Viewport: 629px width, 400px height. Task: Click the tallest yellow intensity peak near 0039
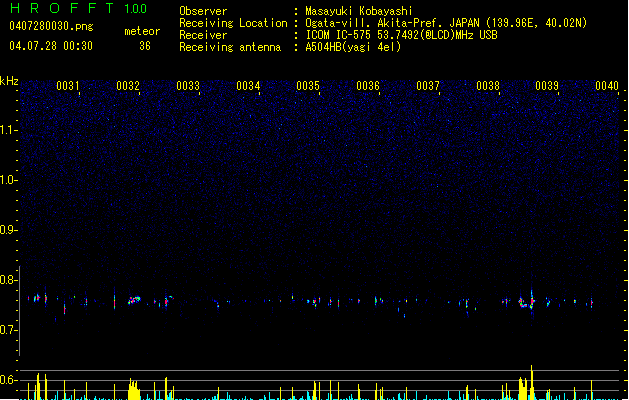coord(532,382)
